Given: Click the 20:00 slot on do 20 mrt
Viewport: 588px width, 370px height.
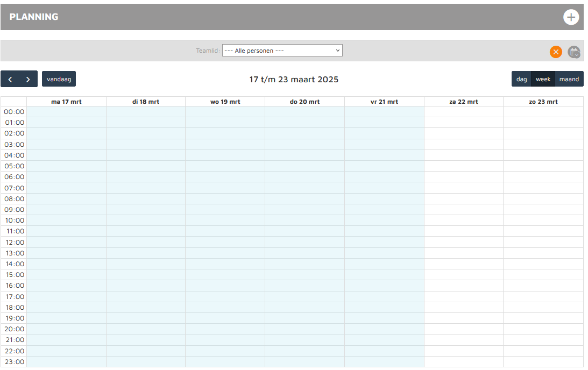Looking at the screenshot, I should point(305,329).
